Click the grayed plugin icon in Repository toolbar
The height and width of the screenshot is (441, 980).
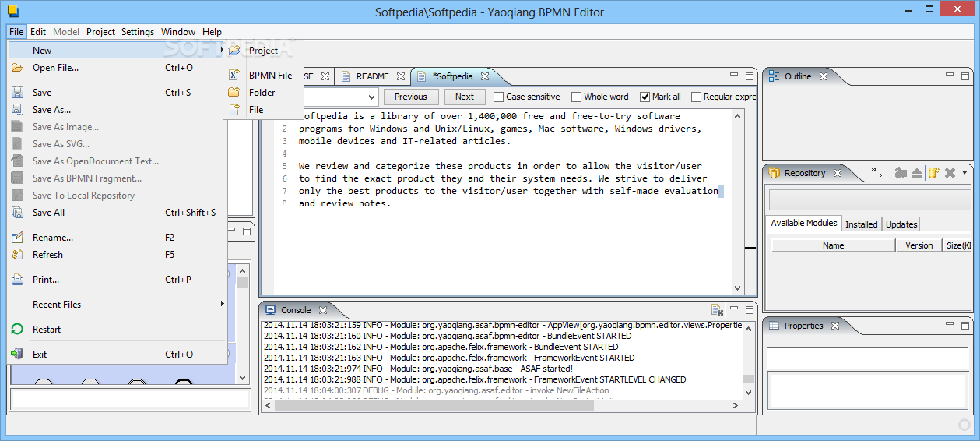click(901, 173)
